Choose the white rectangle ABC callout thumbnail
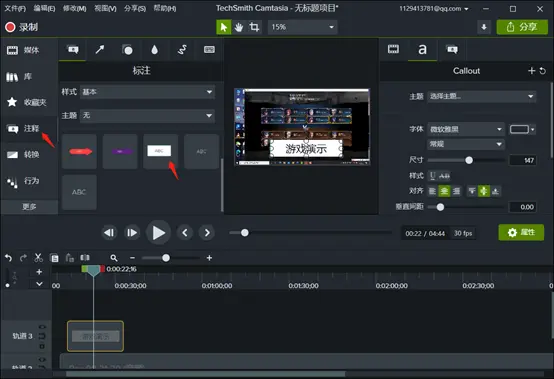This screenshot has width=554, height=379. [x=160, y=152]
